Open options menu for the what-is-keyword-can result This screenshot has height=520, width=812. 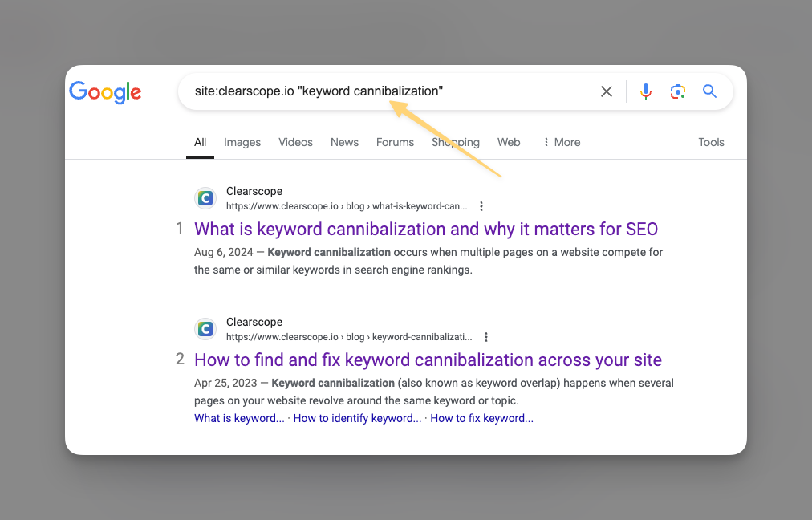coord(481,206)
